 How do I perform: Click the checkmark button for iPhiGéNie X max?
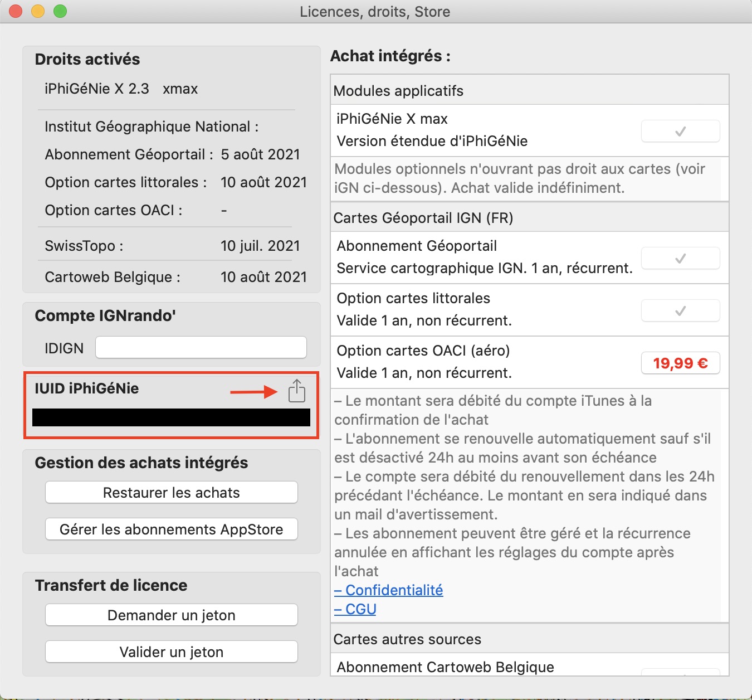pos(680,132)
